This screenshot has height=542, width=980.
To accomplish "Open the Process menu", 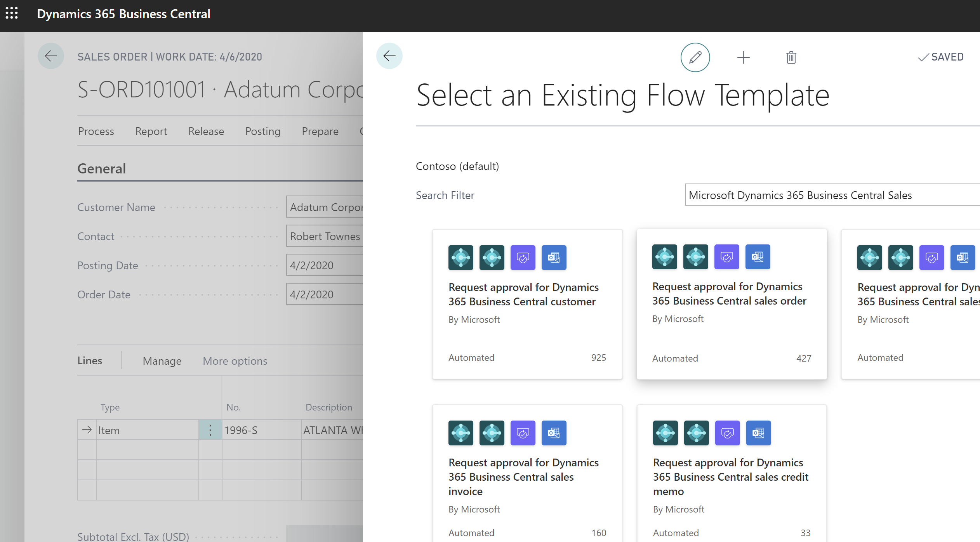I will (x=96, y=131).
